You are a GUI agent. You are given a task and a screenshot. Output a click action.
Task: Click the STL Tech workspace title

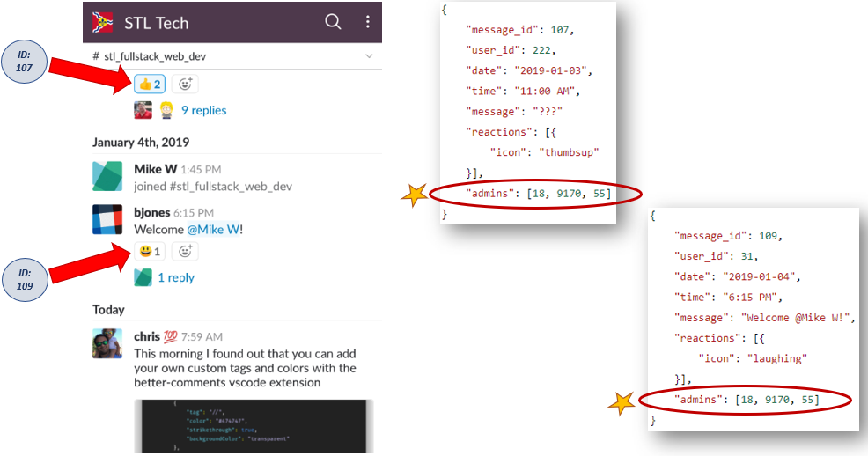(x=157, y=23)
